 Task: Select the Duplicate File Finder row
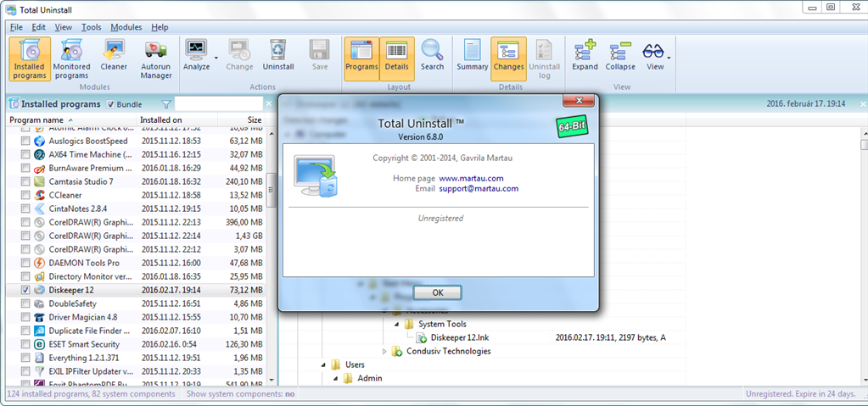pyautogui.click(x=136, y=331)
